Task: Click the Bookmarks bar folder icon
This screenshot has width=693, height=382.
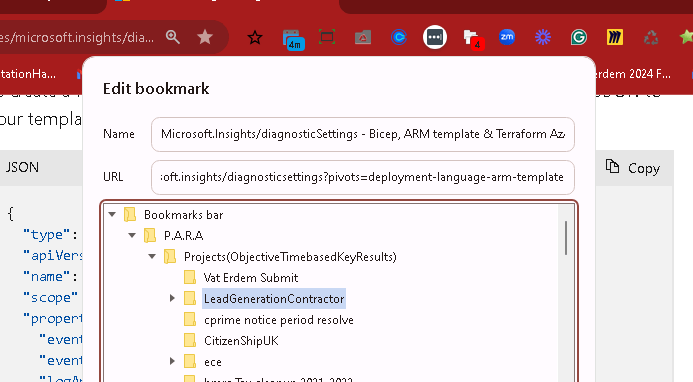Action: 129,214
